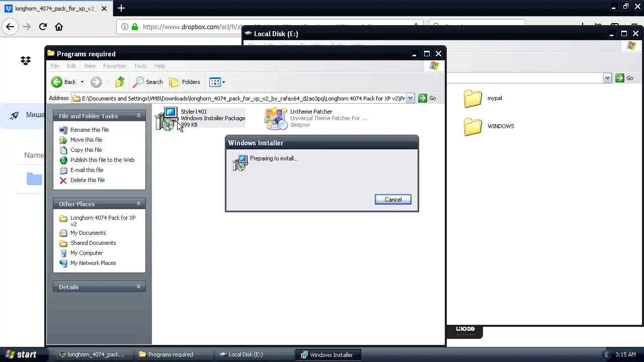Open the Search pane in Programs required
This screenshot has width=644, height=362.
(148, 82)
